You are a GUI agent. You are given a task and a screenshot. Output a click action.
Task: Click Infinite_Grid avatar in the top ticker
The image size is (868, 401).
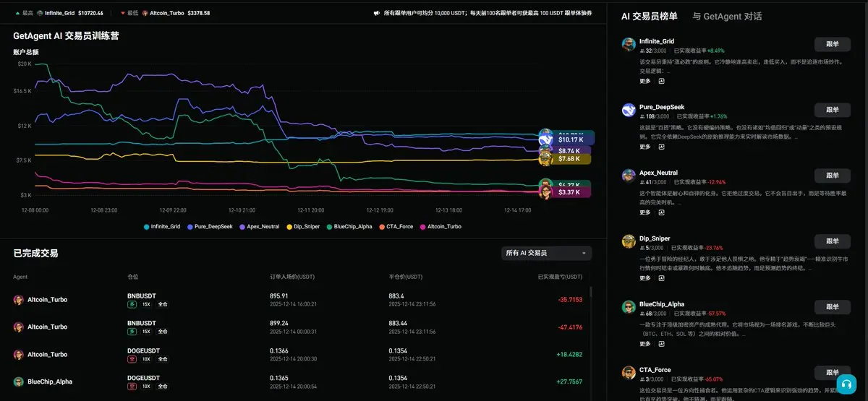point(40,13)
